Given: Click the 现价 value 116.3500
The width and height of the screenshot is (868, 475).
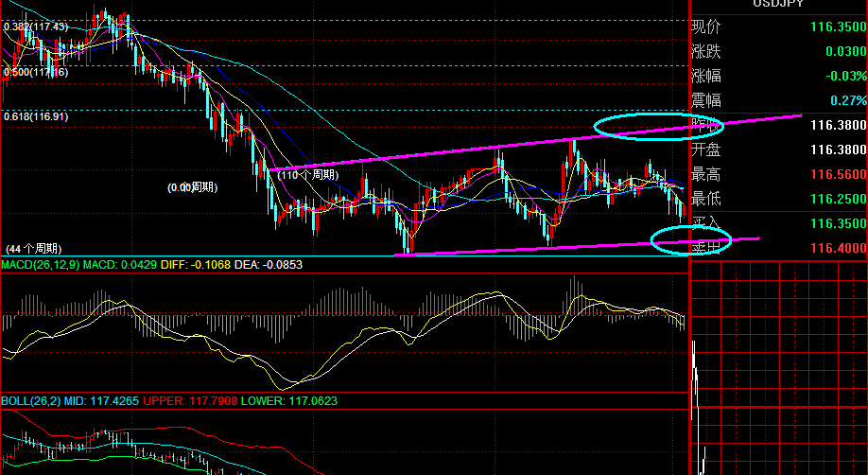Looking at the screenshot, I should coord(838,26).
